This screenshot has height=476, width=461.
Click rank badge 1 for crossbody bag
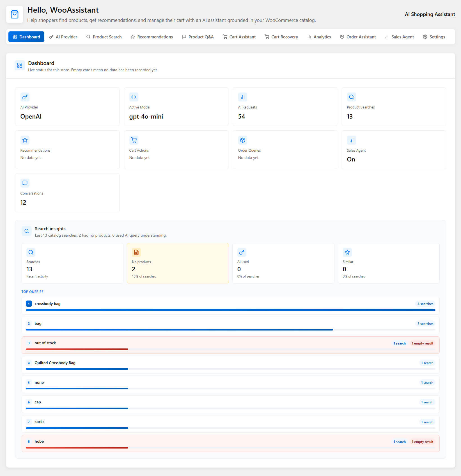tap(29, 304)
